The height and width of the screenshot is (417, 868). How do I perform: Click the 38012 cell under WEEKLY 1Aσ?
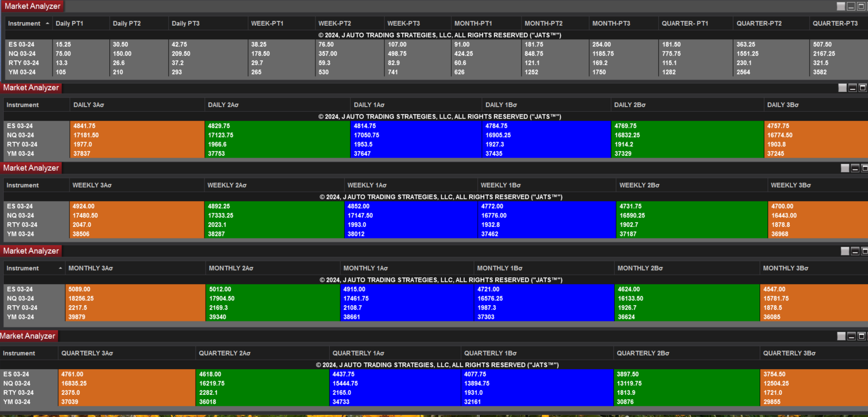click(x=411, y=234)
